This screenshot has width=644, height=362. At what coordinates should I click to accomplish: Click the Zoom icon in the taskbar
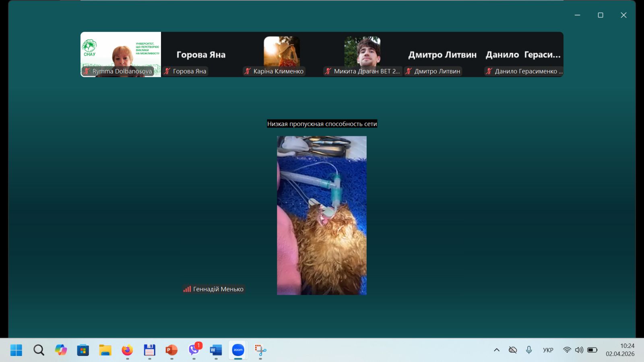pyautogui.click(x=238, y=350)
